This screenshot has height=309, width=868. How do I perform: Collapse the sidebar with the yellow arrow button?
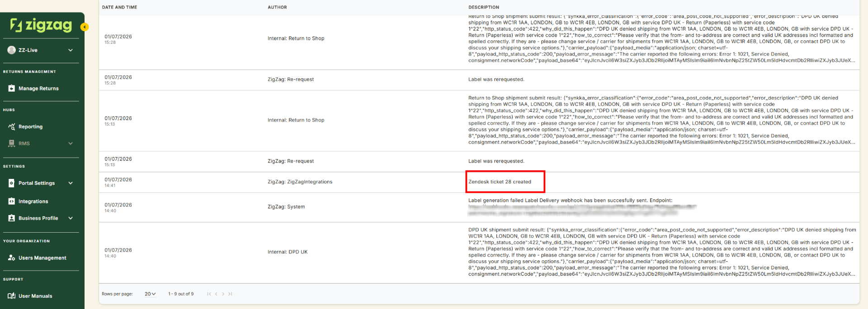84,27
